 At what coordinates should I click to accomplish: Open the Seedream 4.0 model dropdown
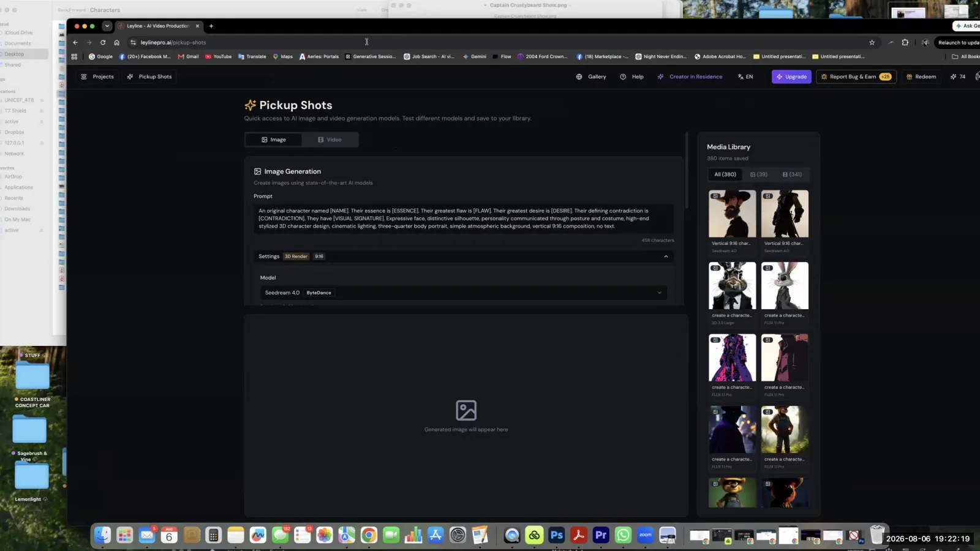pos(464,293)
